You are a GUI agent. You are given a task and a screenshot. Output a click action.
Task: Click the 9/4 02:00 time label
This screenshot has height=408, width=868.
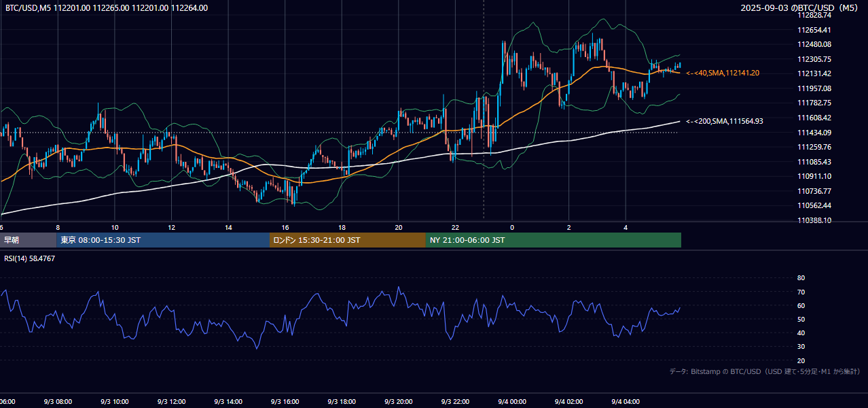click(569, 402)
